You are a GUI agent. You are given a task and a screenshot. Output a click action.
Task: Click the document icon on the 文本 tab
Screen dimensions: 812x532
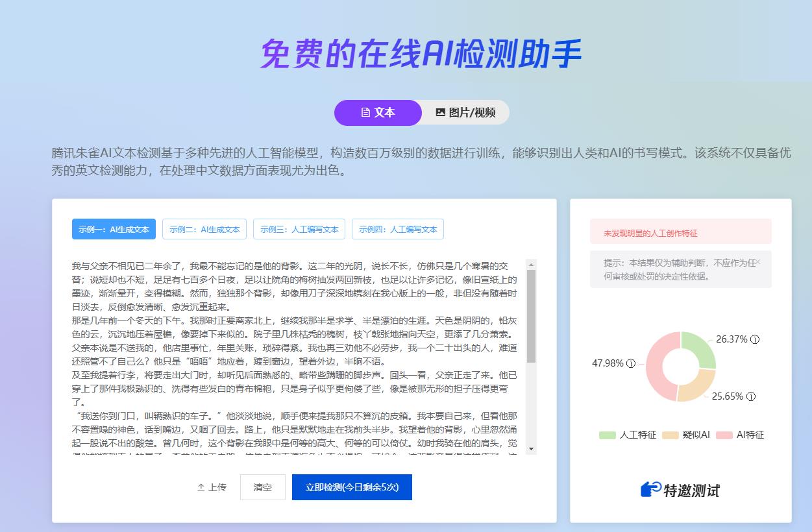(x=366, y=112)
